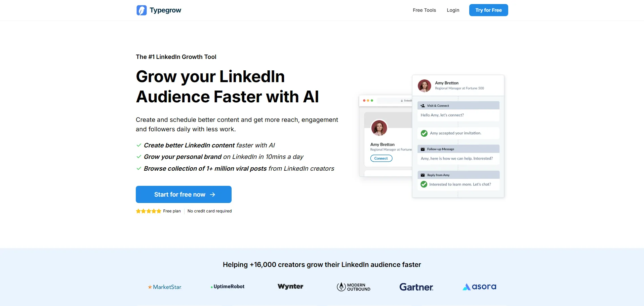The image size is (644, 306).
Task: Click Start for free now button
Action: pos(184,195)
